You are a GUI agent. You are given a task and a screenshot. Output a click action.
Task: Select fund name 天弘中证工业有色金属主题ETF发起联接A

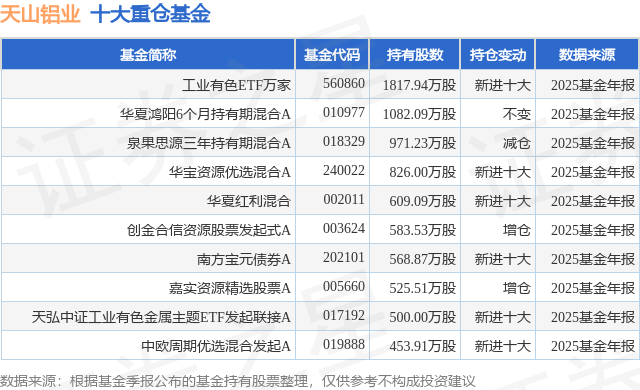pyautogui.click(x=161, y=317)
